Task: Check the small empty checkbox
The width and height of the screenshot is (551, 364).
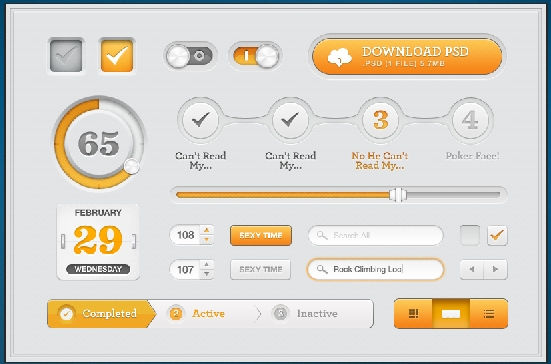Action: (x=470, y=235)
